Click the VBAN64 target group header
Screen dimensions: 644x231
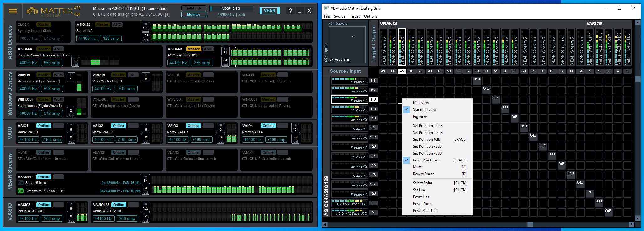(x=482, y=24)
